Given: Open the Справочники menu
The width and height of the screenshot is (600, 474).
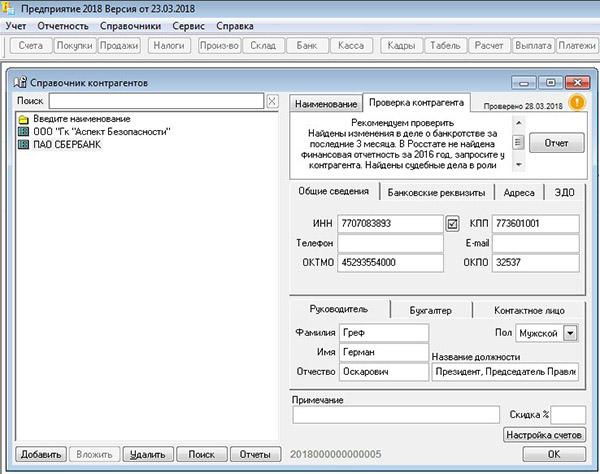Looking at the screenshot, I should pos(131,24).
